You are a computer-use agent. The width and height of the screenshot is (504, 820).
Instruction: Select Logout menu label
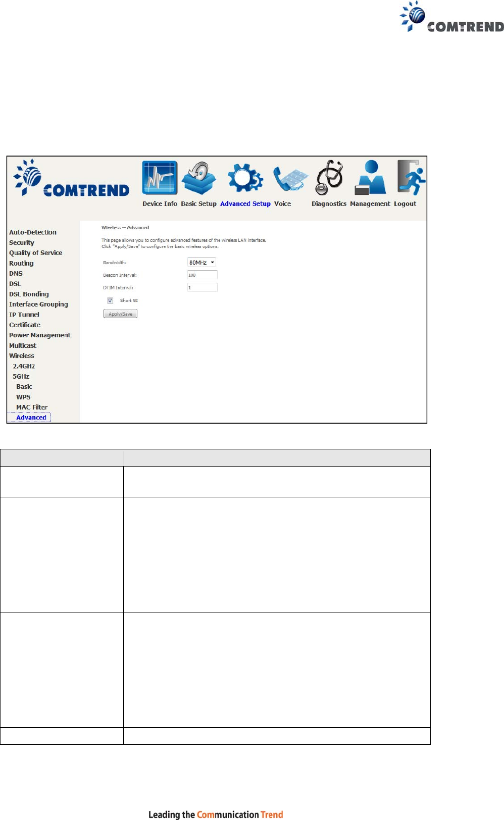(x=405, y=204)
